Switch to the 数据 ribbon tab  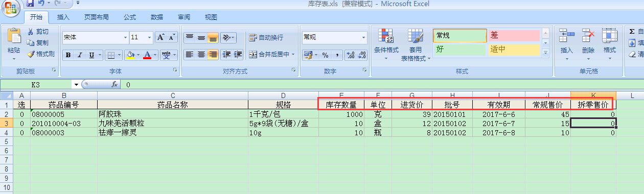[x=157, y=17]
